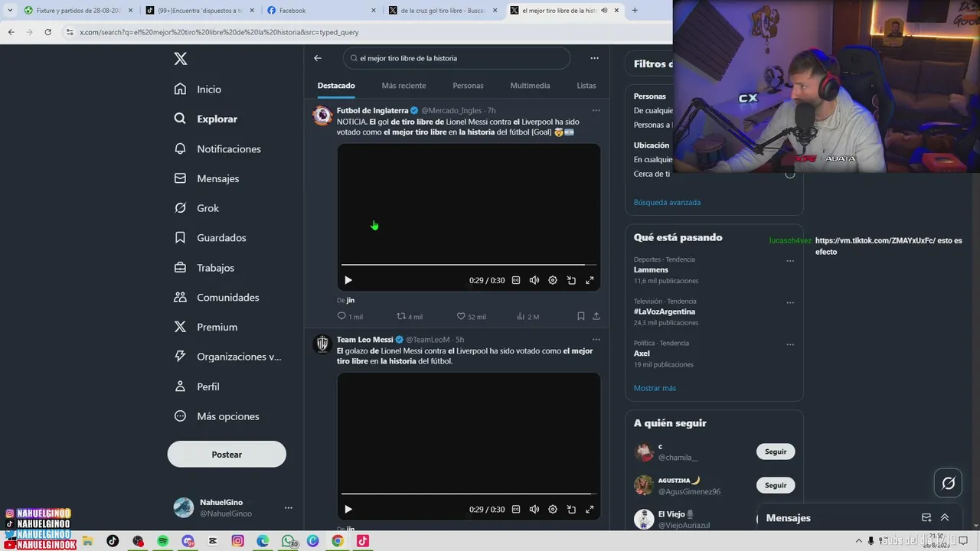The image size is (980, 551).
Task: Bookmark the Futbol de Inglaterra post
Action: pos(580,316)
